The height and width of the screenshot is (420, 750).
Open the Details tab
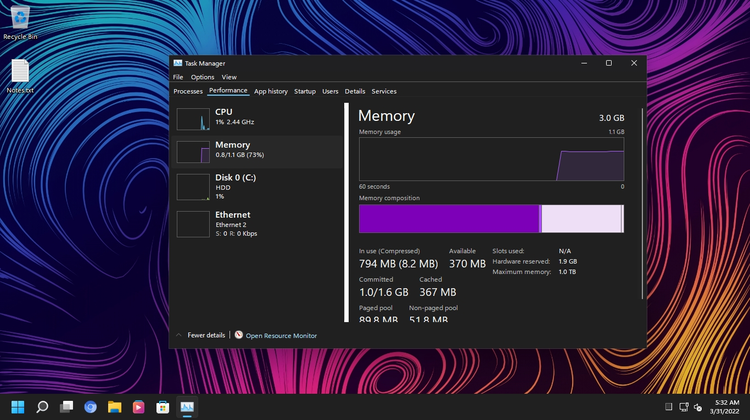pos(354,91)
